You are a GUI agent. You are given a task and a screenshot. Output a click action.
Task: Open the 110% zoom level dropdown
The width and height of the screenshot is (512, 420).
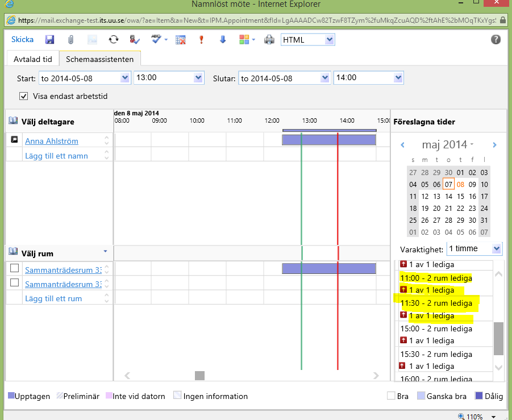pos(493,417)
